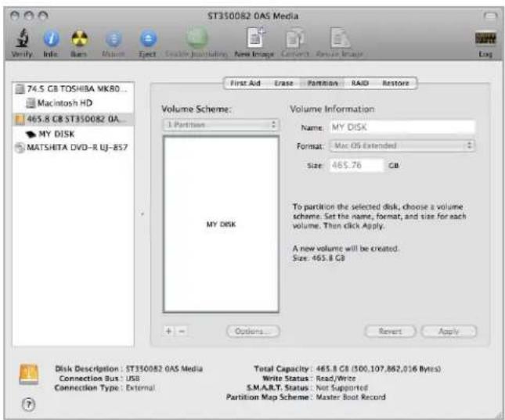The width and height of the screenshot is (505, 420).
Task: Open the Format Mac OS Extended dropdown
Action: point(402,145)
